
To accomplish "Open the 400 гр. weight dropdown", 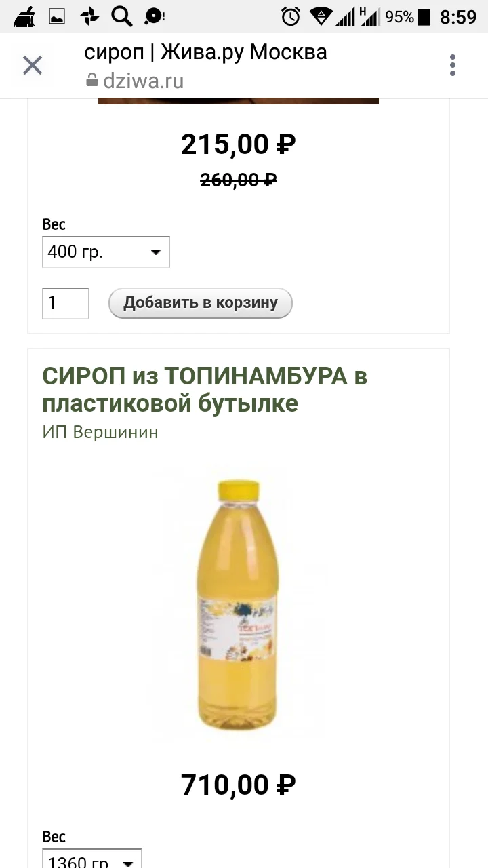I will coord(106,252).
